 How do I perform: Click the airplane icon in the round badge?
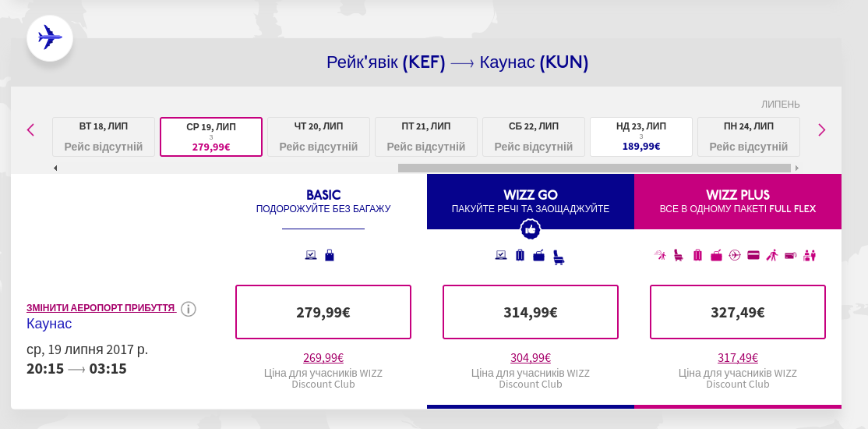click(50, 37)
